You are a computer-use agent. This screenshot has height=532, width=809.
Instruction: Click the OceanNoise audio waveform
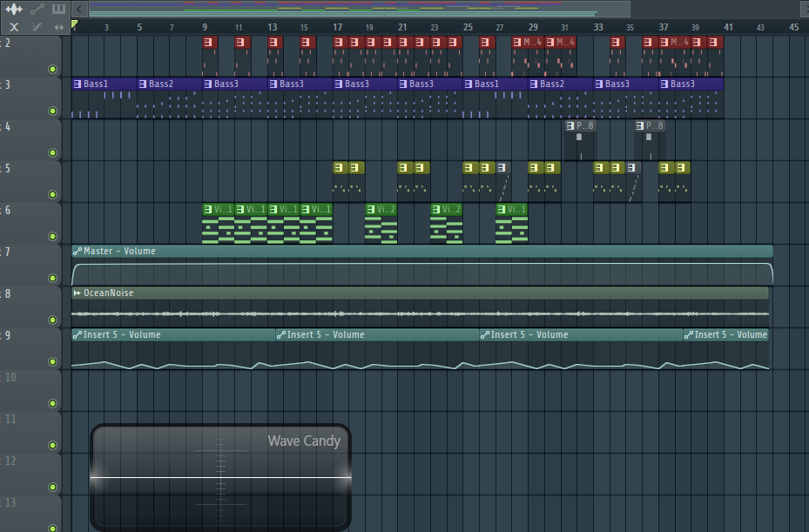click(x=420, y=313)
